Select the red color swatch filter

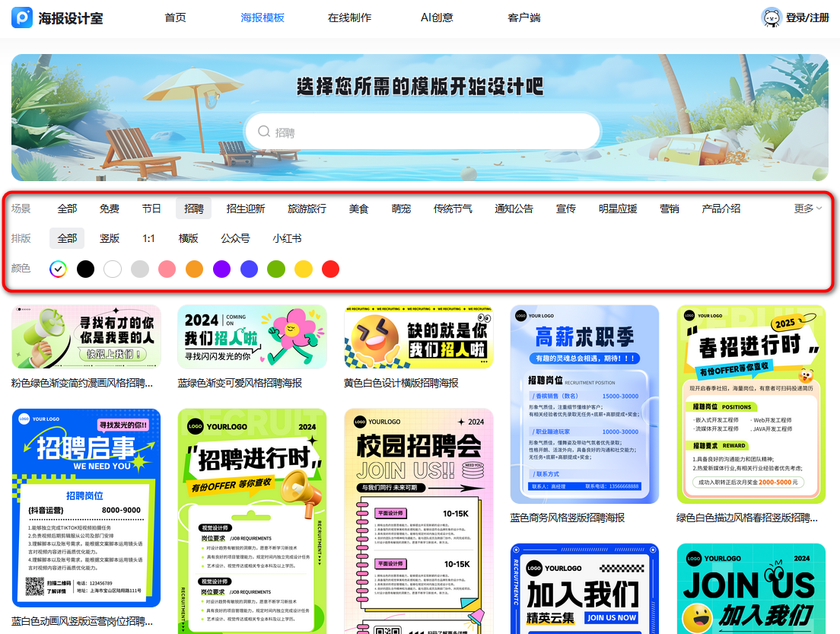pyautogui.click(x=330, y=269)
